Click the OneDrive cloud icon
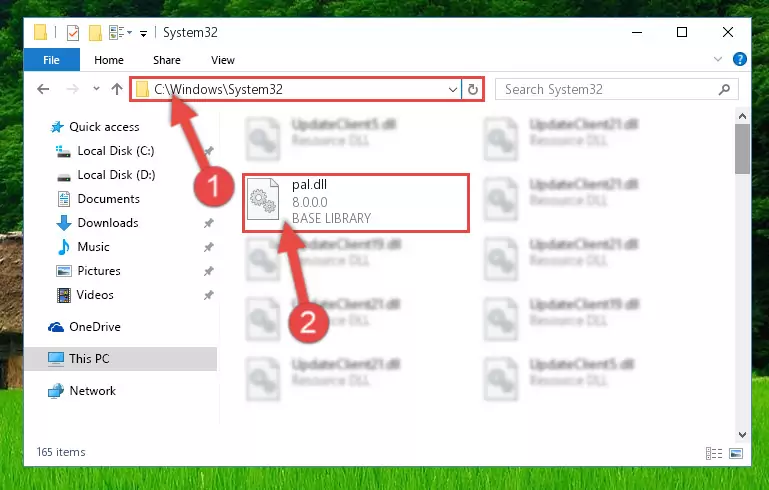 click(x=56, y=327)
